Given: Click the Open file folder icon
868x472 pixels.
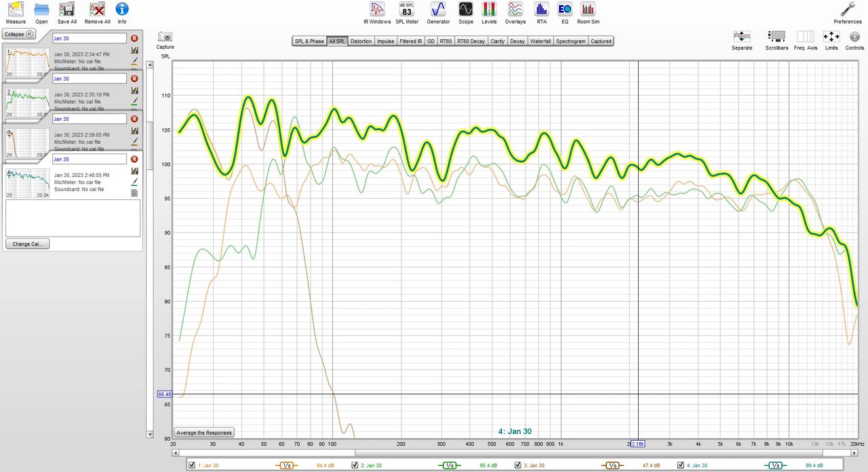Looking at the screenshot, I should [41, 13].
